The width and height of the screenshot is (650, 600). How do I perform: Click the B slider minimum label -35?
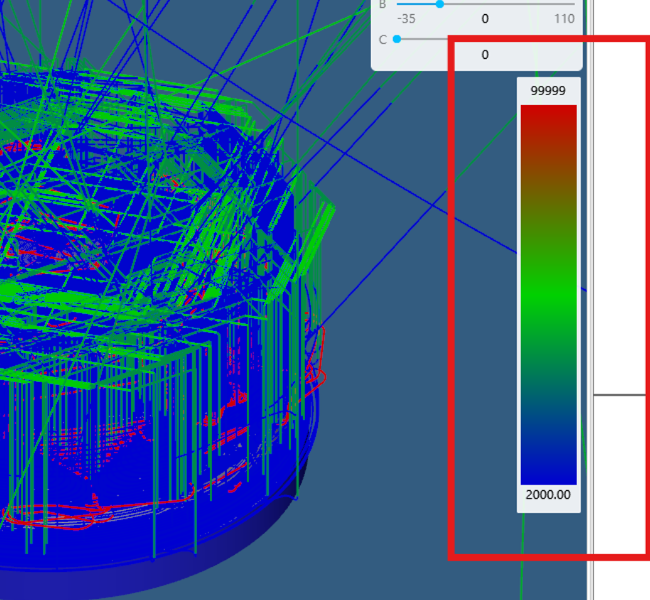coord(406,18)
